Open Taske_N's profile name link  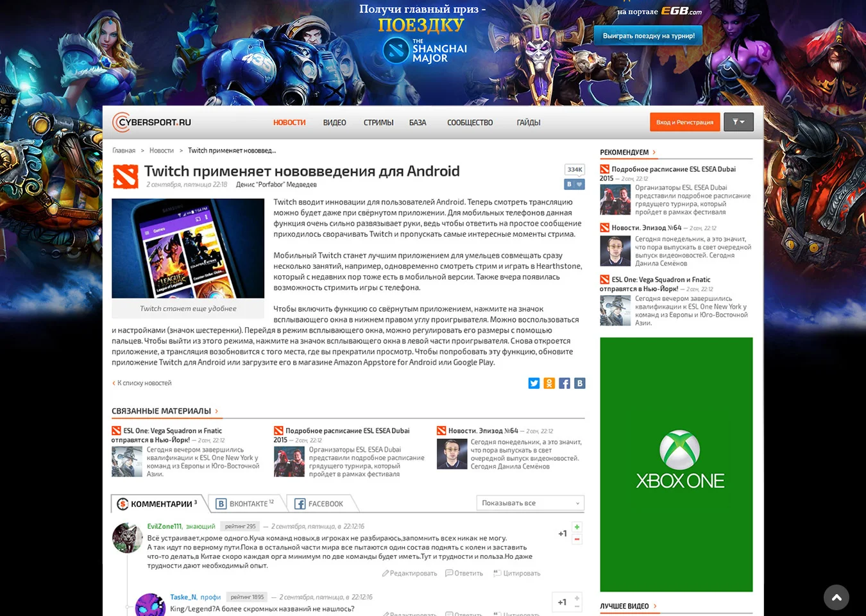click(183, 597)
